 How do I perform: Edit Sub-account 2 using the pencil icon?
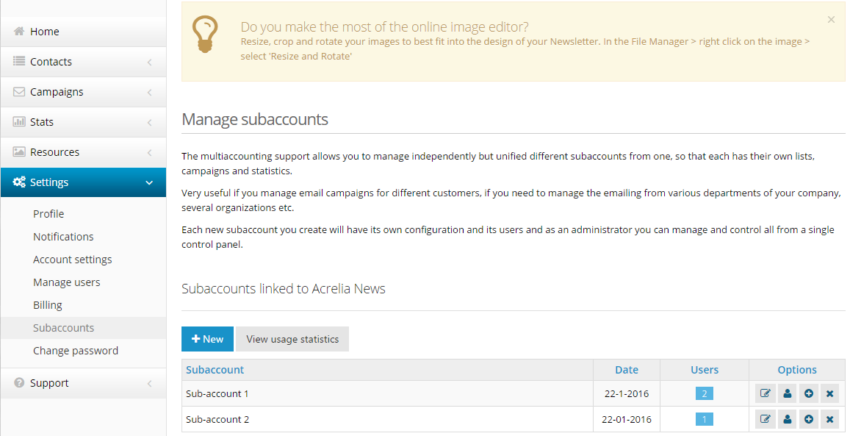tap(766, 419)
